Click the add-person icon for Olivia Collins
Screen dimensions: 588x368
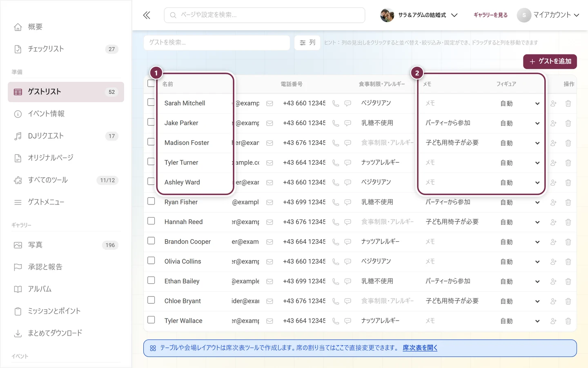[553, 262]
